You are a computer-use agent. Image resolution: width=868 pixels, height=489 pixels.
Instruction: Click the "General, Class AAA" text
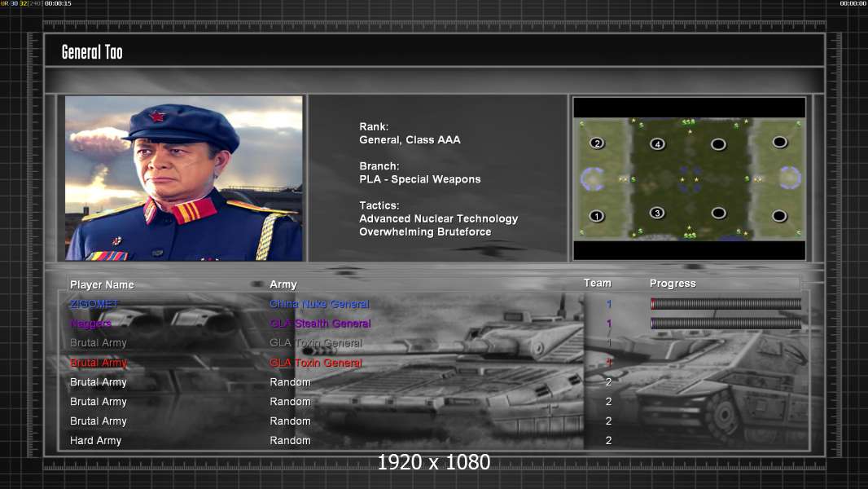tap(410, 140)
